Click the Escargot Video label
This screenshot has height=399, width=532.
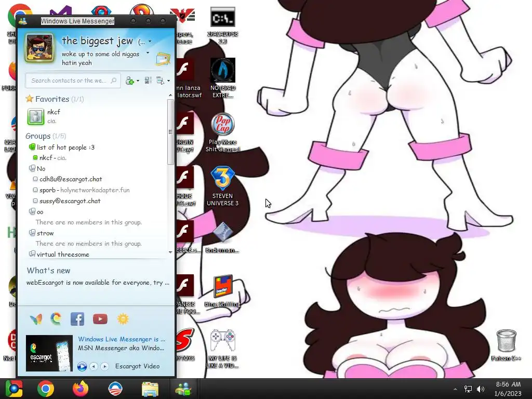tap(137, 366)
